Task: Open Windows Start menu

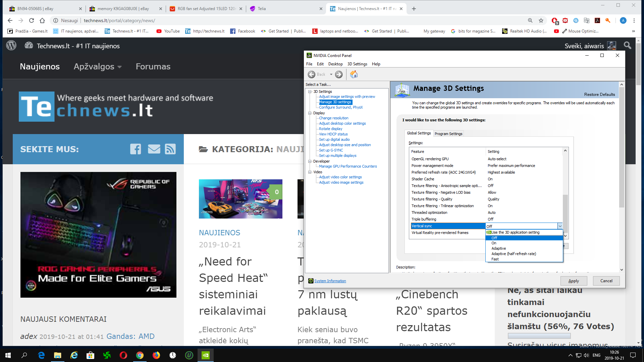Action: pyautogui.click(x=8, y=355)
